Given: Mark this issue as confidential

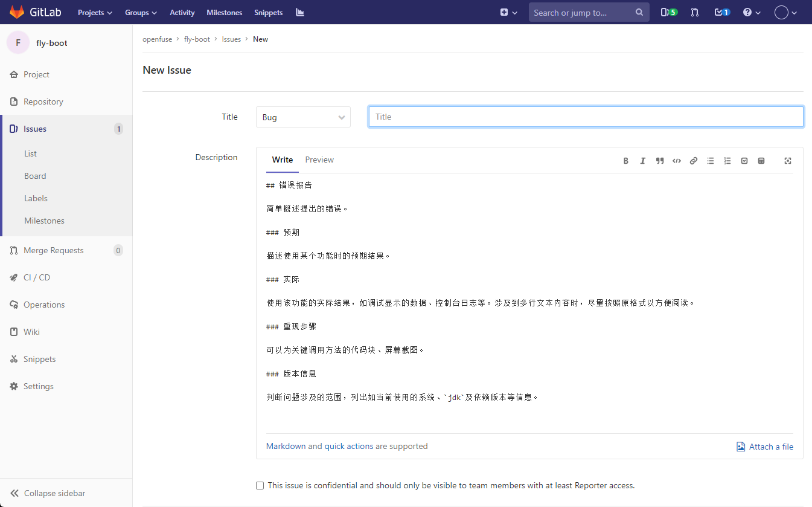Looking at the screenshot, I should [x=260, y=485].
